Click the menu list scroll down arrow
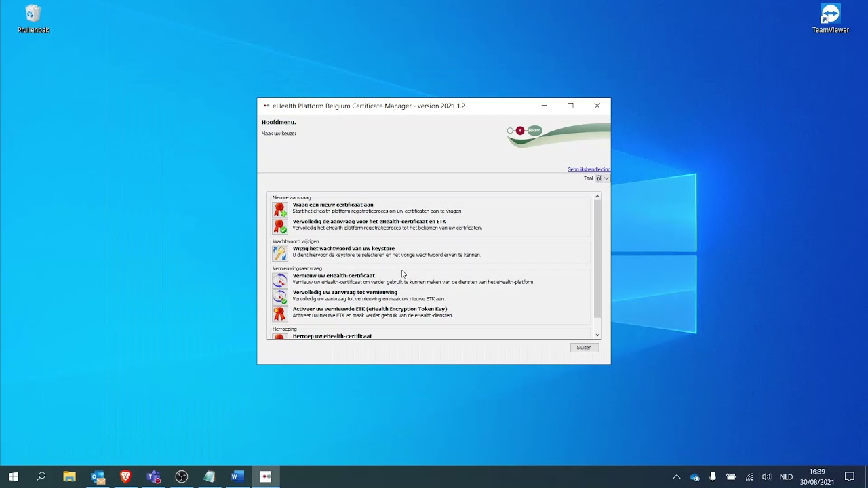The height and width of the screenshot is (488, 868). (597, 335)
